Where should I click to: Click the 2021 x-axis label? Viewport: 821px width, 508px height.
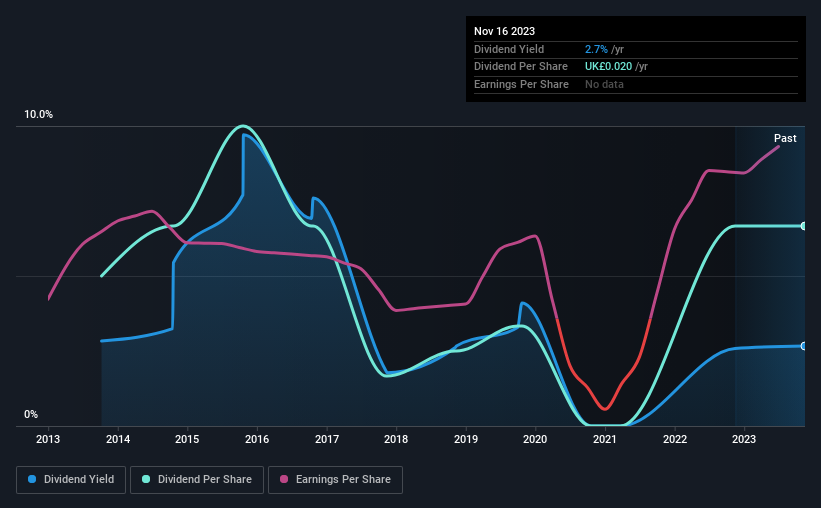(x=605, y=439)
